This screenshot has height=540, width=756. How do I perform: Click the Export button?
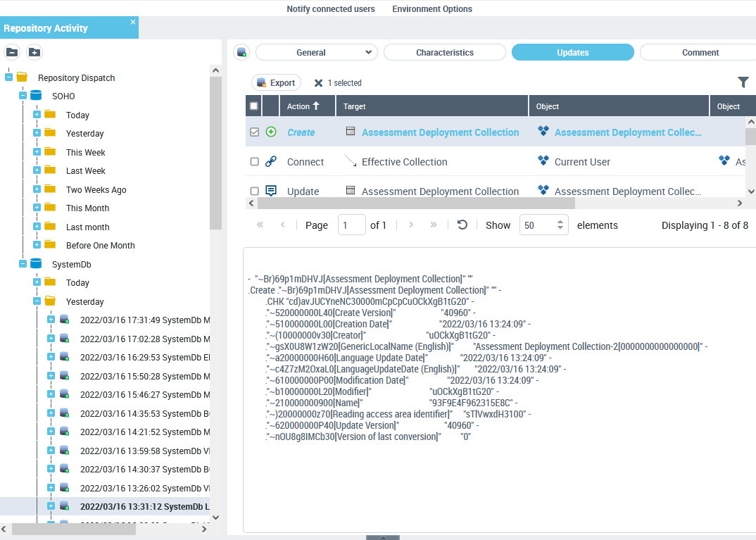[x=276, y=82]
